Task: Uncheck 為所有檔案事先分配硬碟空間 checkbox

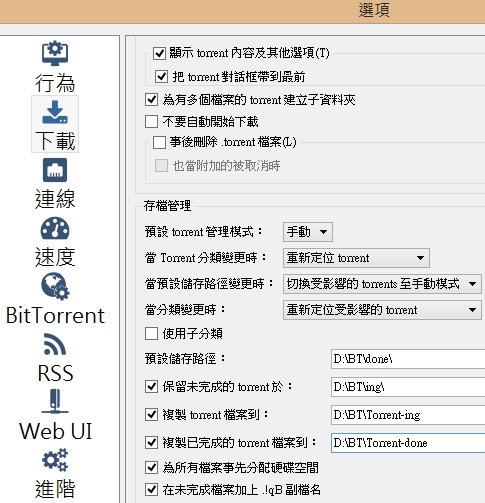Action: click(151, 467)
